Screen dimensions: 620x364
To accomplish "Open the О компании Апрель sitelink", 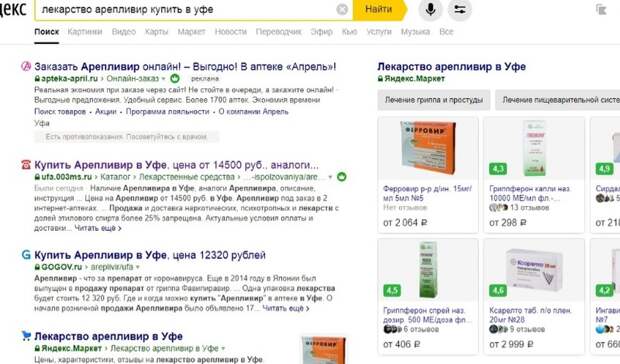I will tap(253, 111).
